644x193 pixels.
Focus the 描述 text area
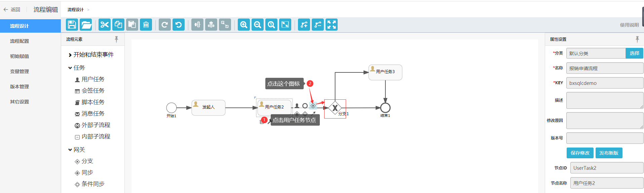605,100
